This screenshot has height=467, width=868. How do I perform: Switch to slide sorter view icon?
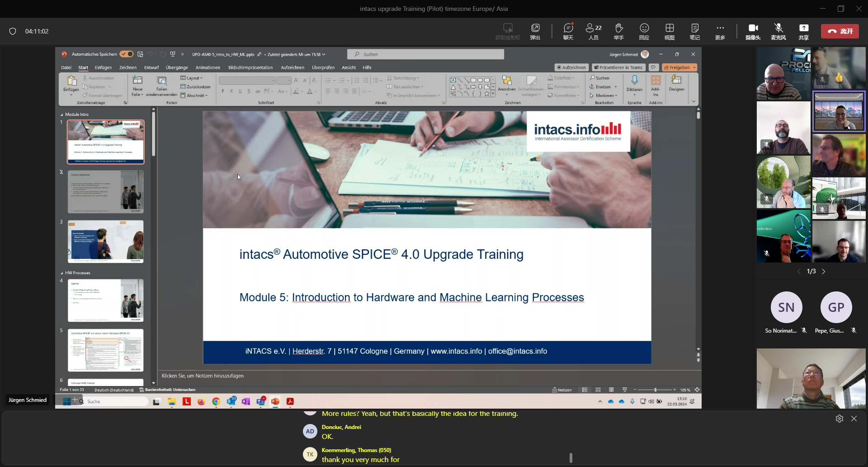(x=598, y=390)
